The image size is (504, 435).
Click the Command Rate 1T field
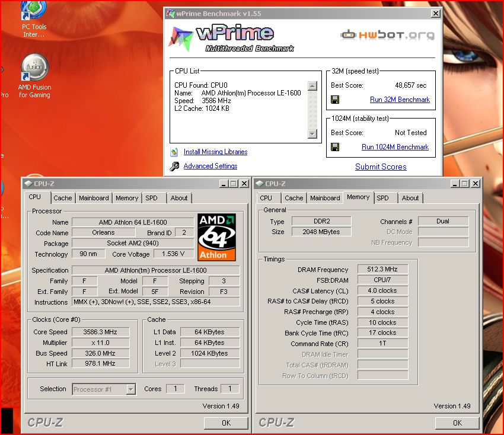click(382, 344)
